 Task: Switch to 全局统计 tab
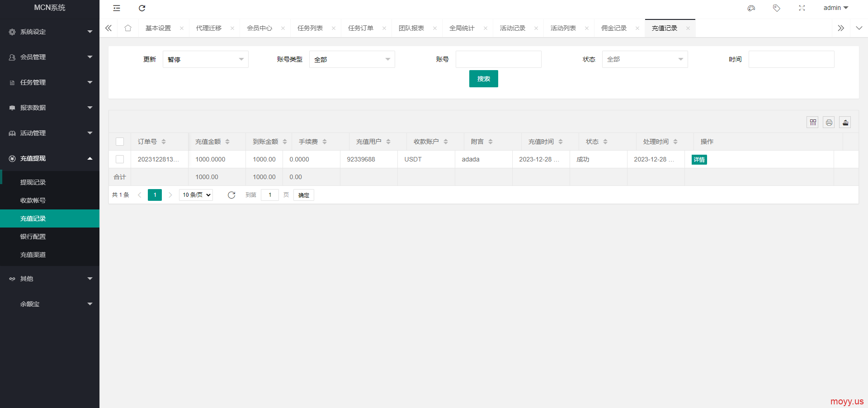pyautogui.click(x=462, y=28)
